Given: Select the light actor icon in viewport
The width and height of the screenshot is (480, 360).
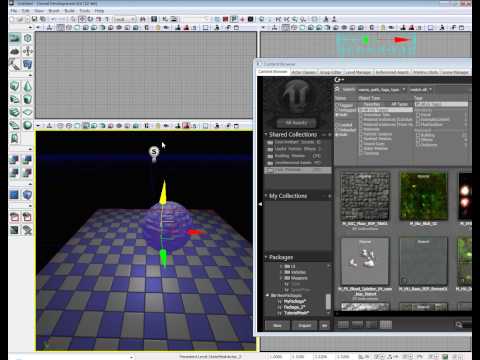Looking at the screenshot, I should (154, 152).
